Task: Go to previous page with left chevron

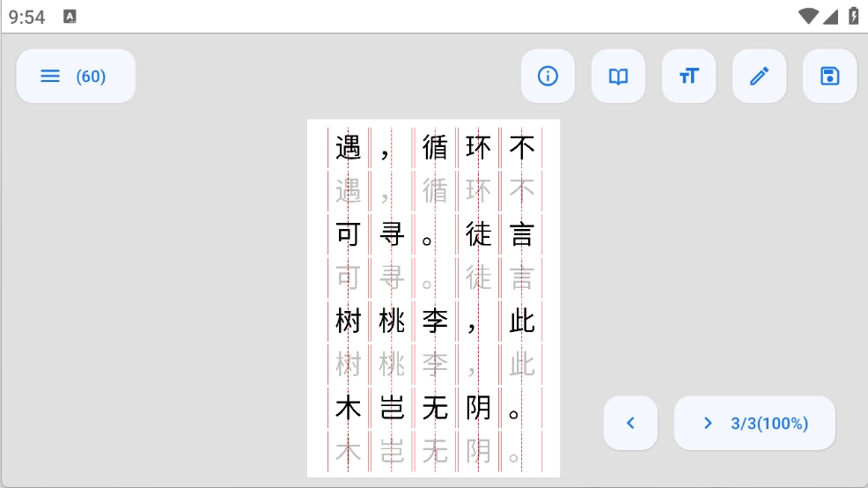Action: [x=630, y=423]
